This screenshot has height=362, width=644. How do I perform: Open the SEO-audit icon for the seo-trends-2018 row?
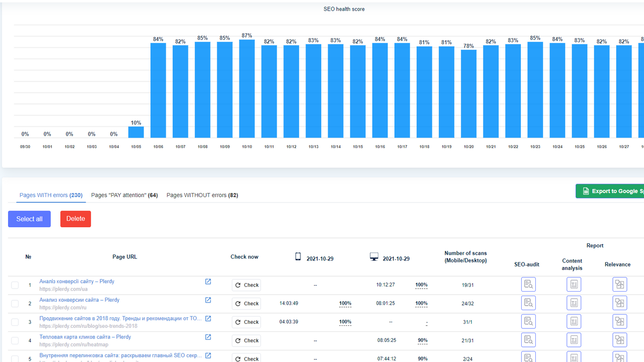pos(528,321)
